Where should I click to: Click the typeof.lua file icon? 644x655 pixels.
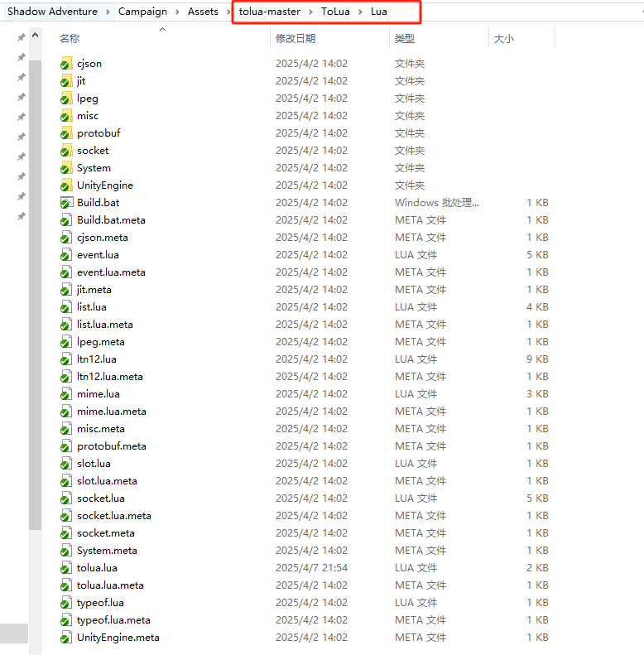(x=66, y=603)
